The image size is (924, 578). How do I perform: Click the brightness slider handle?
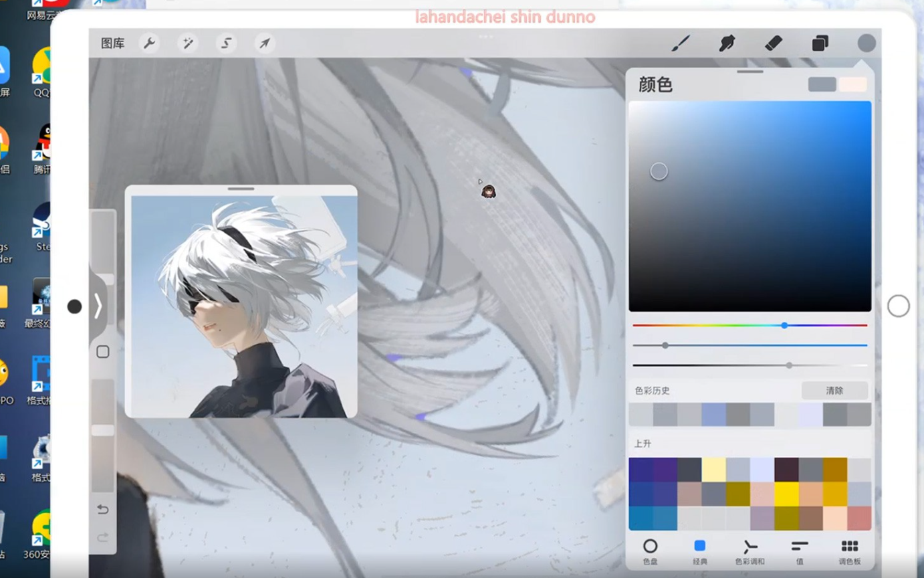click(x=790, y=365)
